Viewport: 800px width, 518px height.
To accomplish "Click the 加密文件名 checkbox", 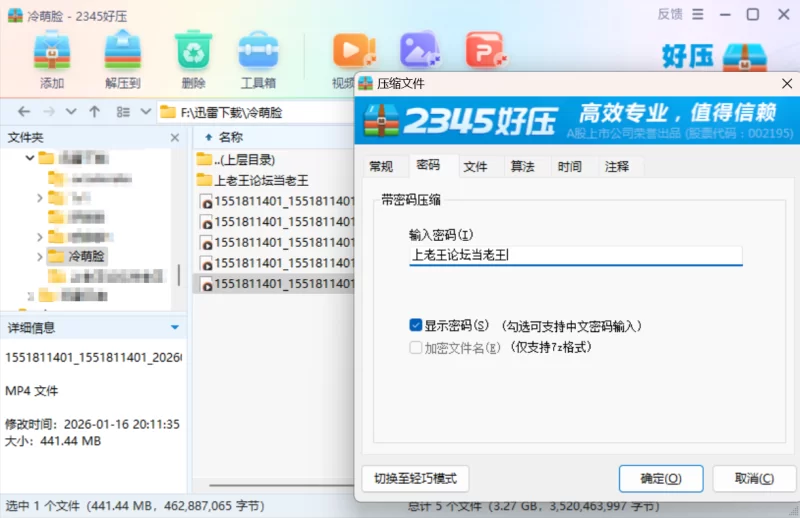I will tap(415, 348).
